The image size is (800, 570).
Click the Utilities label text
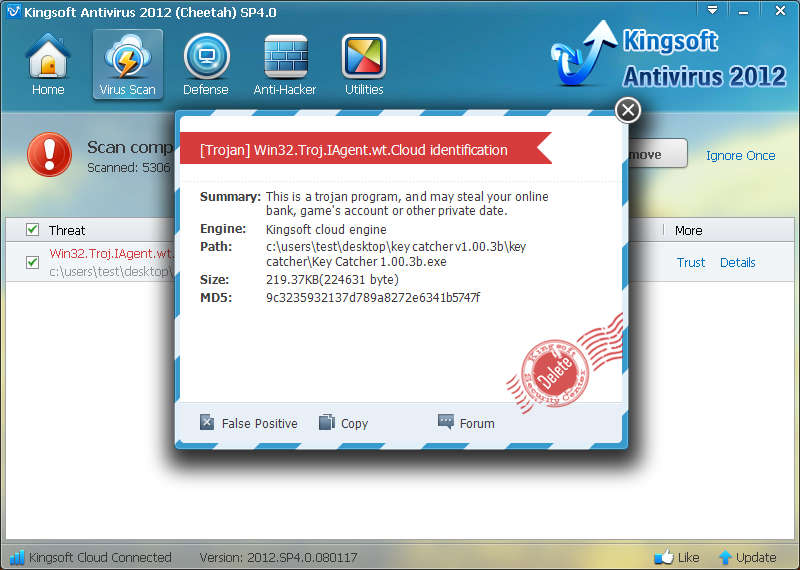click(x=364, y=90)
